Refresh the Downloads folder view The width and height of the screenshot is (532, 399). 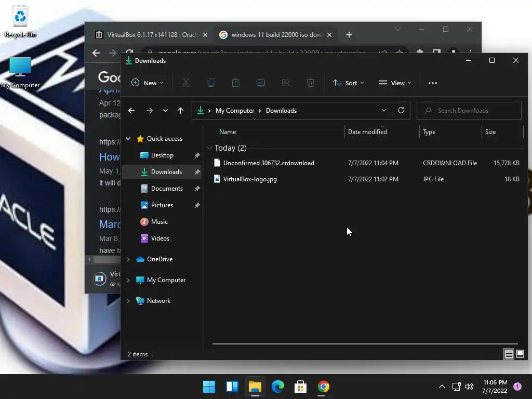tap(401, 110)
